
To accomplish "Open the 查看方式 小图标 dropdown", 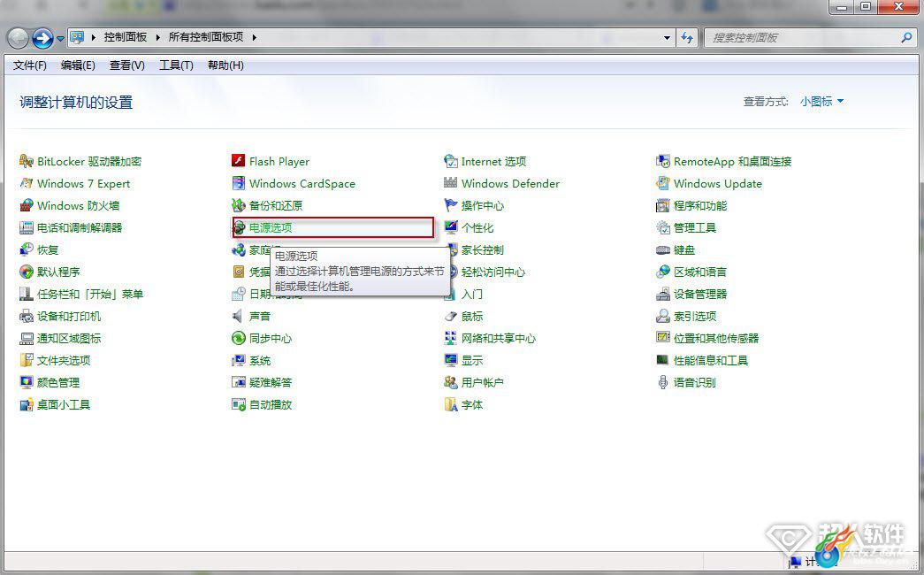I will (x=821, y=102).
